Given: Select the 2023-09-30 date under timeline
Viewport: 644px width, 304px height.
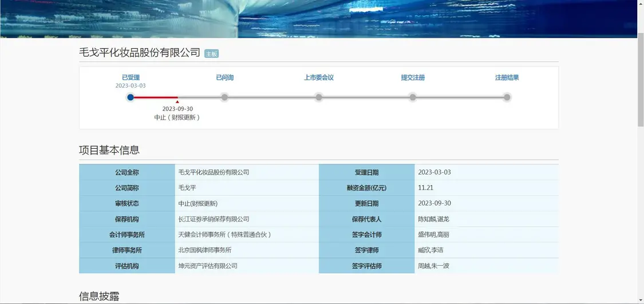Looking at the screenshot, I should (177, 109).
